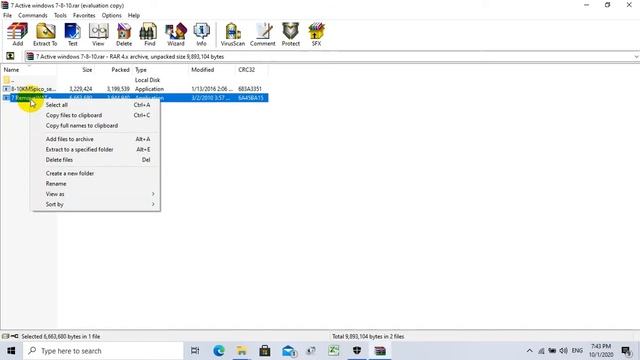
Task: Choose Select all in the context menu
Action: 96,105
